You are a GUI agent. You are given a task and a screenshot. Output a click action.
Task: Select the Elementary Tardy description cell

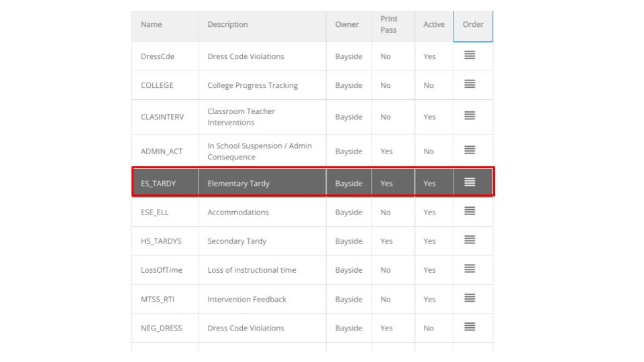point(238,183)
